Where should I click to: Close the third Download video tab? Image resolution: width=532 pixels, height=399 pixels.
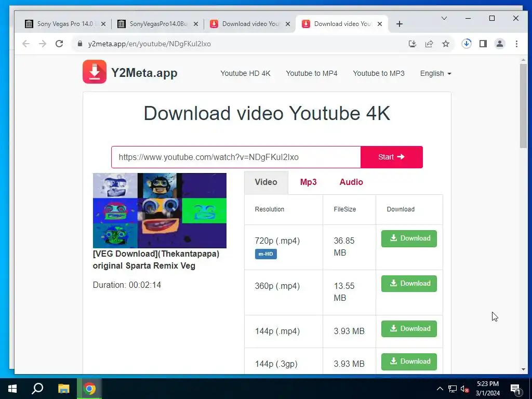[288, 24]
